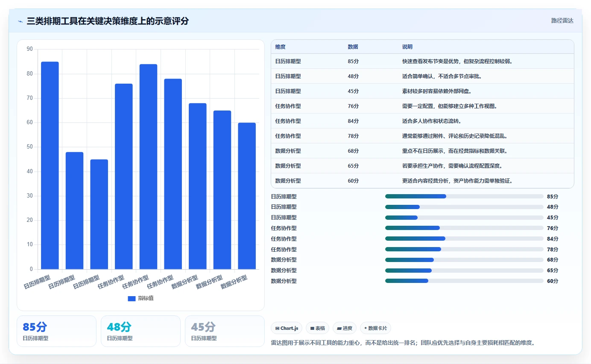This screenshot has width=591, height=364.
Task: Click the 65-value bar in the chart
Action: point(222,190)
